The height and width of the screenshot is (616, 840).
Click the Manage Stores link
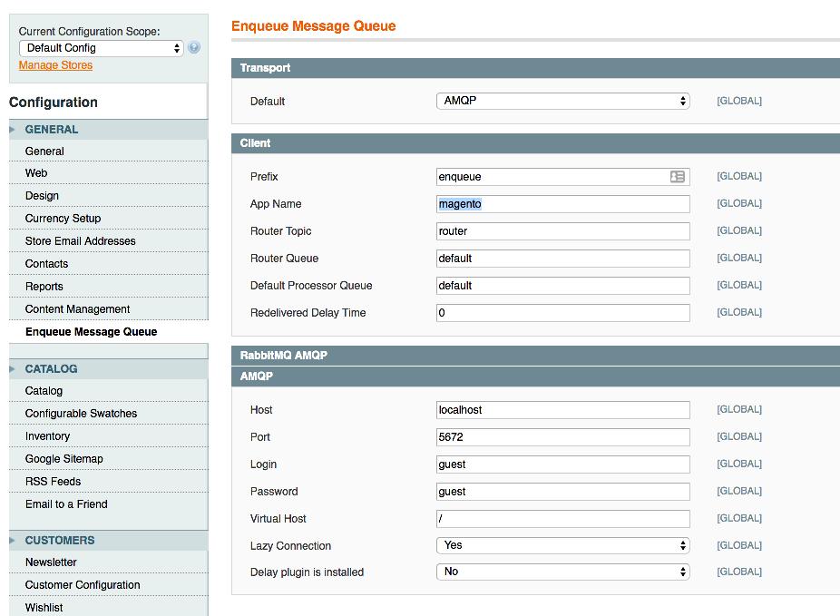(x=55, y=65)
